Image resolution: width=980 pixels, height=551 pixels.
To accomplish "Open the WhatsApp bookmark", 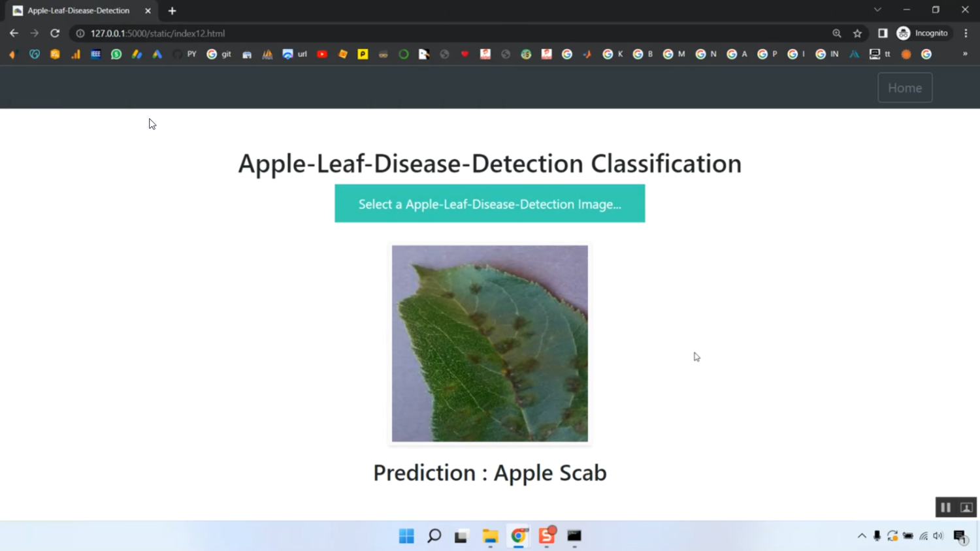I will point(116,54).
